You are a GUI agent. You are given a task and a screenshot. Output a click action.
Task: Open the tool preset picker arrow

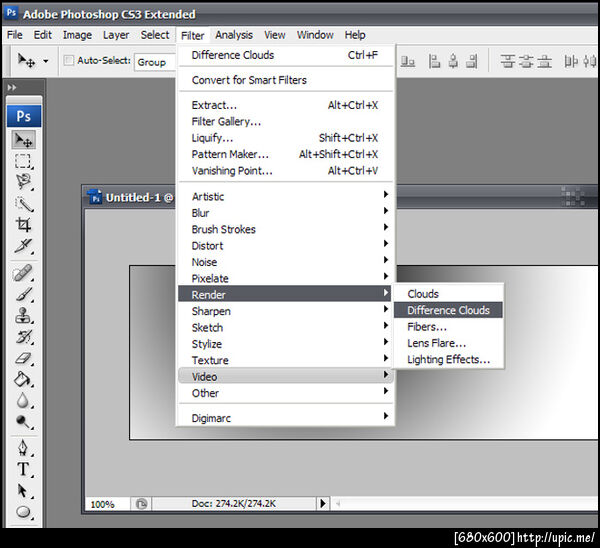point(46,61)
